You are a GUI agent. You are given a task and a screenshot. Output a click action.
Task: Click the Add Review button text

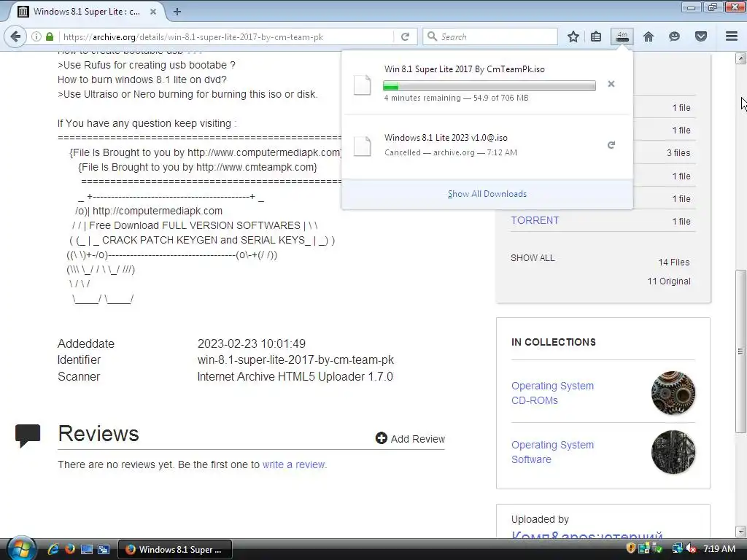point(418,438)
